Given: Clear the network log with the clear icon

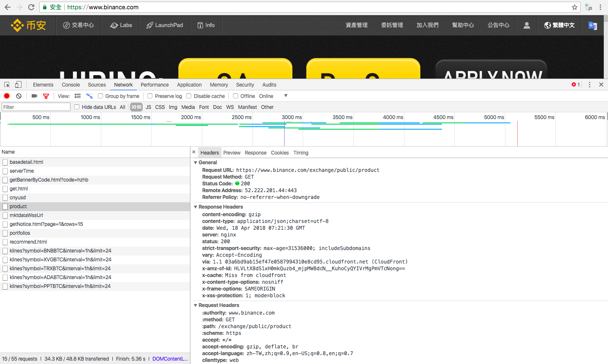Looking at the screenshot, I should coord(19,96).
